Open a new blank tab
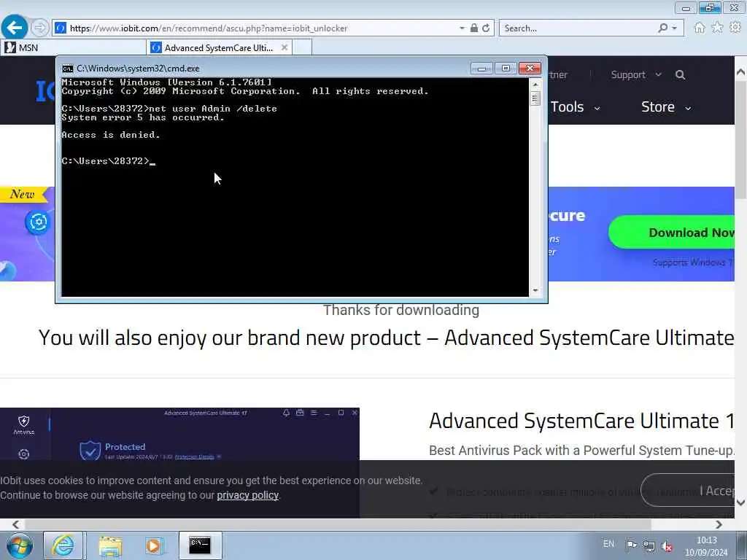Viewport: 747px width, 560px height. pyautogui.click(x=302, y=47)
